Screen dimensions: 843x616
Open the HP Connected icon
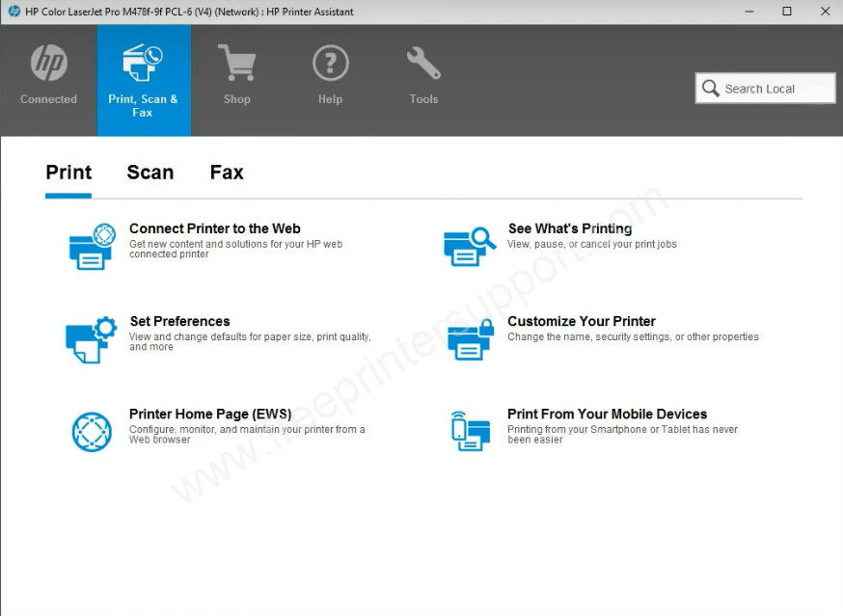(x=49, y=63)
